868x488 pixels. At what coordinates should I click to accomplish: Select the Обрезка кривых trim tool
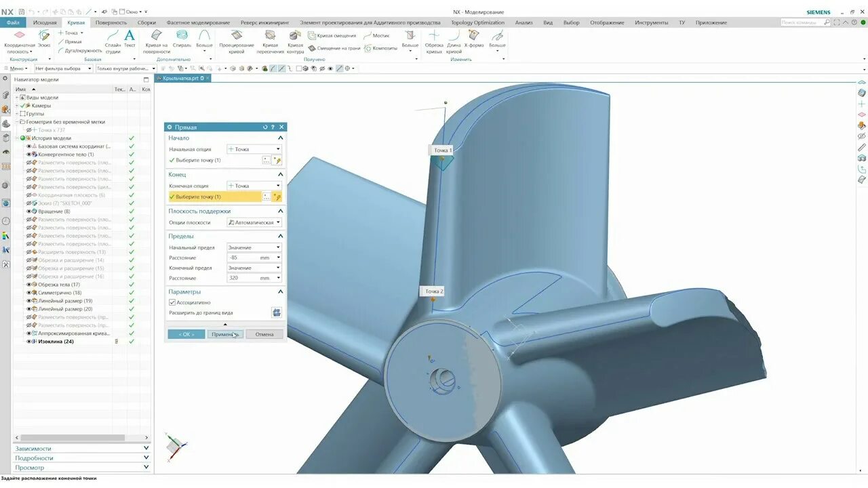click(434, 41)
